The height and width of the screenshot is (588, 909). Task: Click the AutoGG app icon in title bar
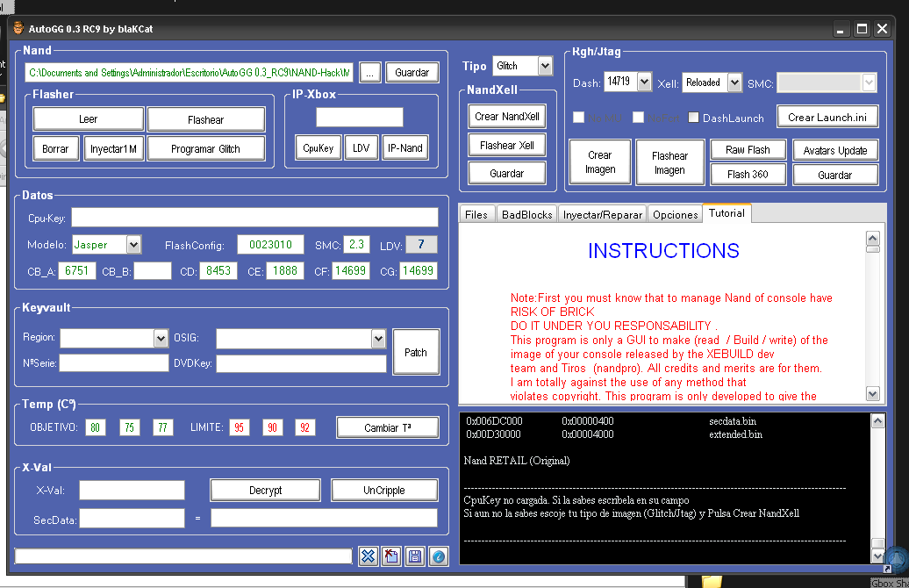pyautogui.click(x=19, y=28)
